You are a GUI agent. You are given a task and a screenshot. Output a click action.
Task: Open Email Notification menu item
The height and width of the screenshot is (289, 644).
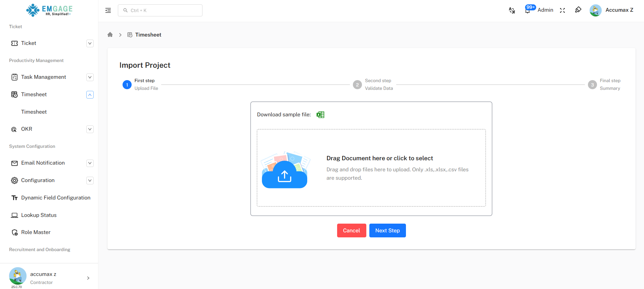[43, 163]
